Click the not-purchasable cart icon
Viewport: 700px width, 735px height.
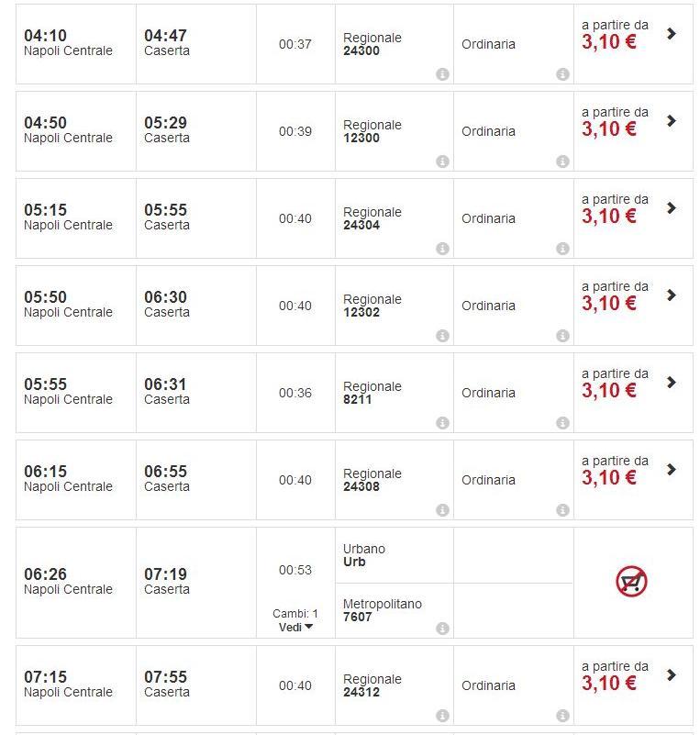[631, 582]
